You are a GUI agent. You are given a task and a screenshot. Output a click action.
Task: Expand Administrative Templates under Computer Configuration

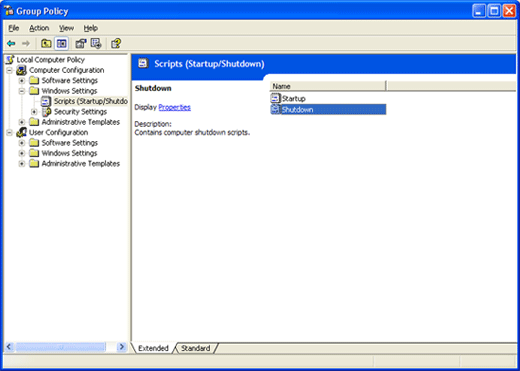pos(22,122)
